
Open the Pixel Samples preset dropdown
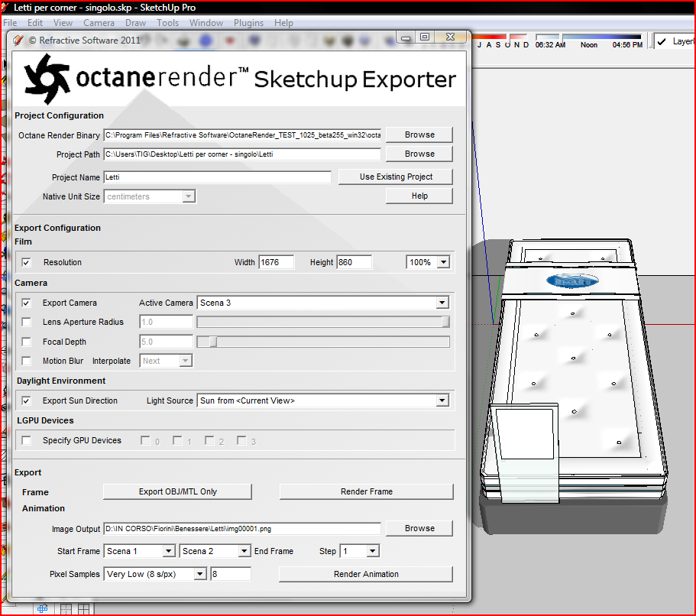[155, 574]
